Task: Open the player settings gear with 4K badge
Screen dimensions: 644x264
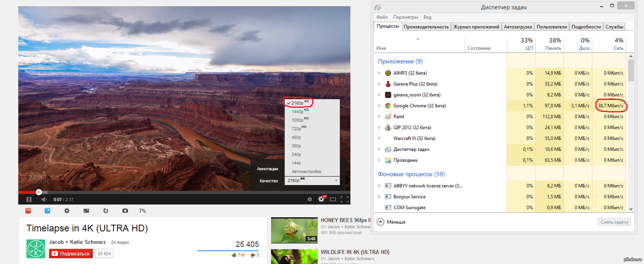Action: pyautogui.click(x=322, y=199)
